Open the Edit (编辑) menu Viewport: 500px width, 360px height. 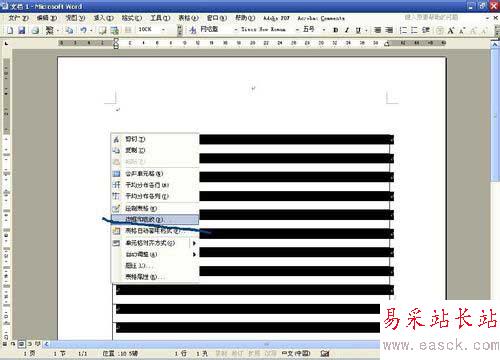[47, 18]
